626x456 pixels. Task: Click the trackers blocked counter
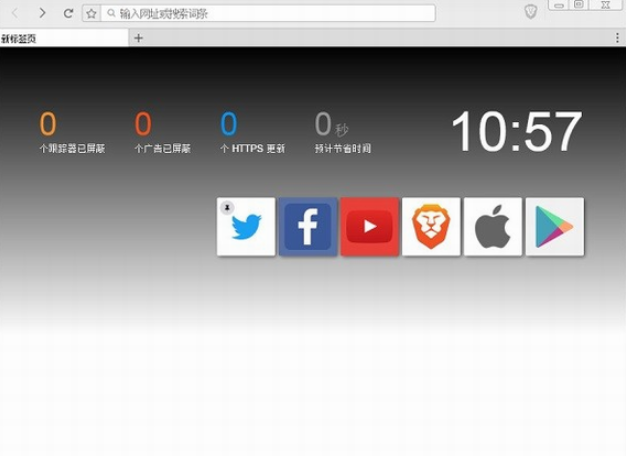pos(48,125)
